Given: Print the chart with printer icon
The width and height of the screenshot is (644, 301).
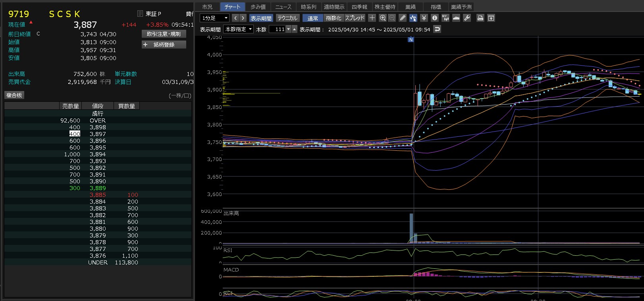Looking at the screenshot, I should coord(480,18).
